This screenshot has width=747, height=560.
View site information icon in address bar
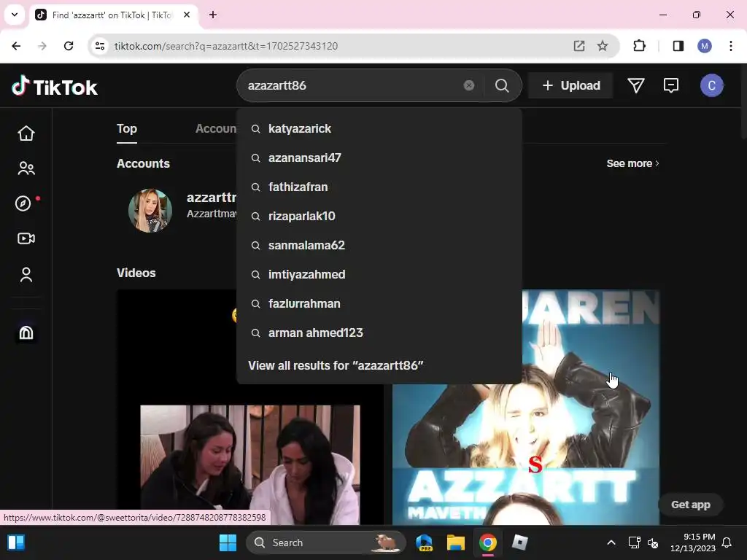(100, 46)
